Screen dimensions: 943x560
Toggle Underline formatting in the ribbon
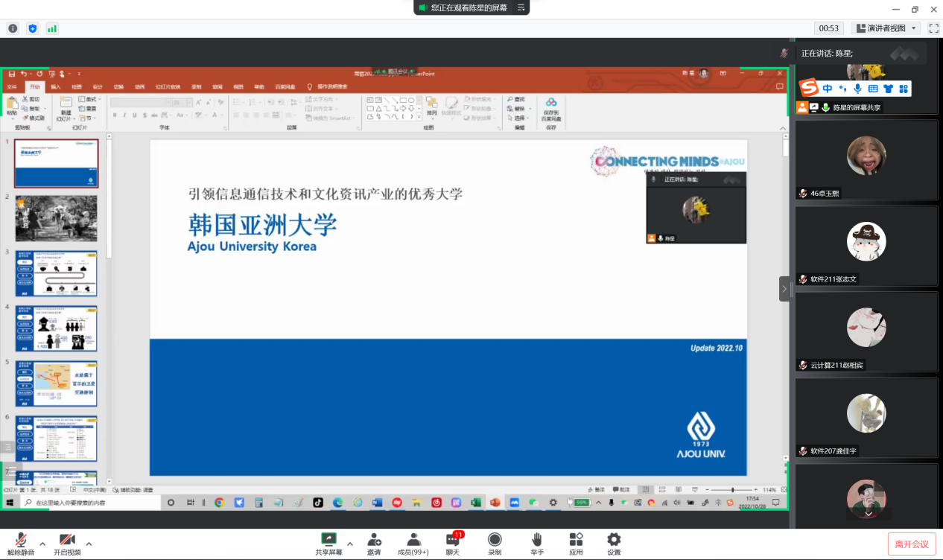(x=135, y=115)
